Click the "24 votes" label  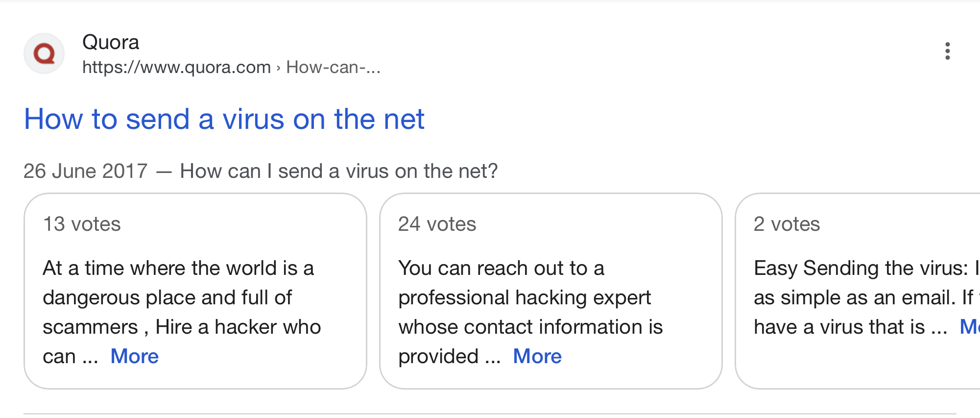(x=437, y=224)
